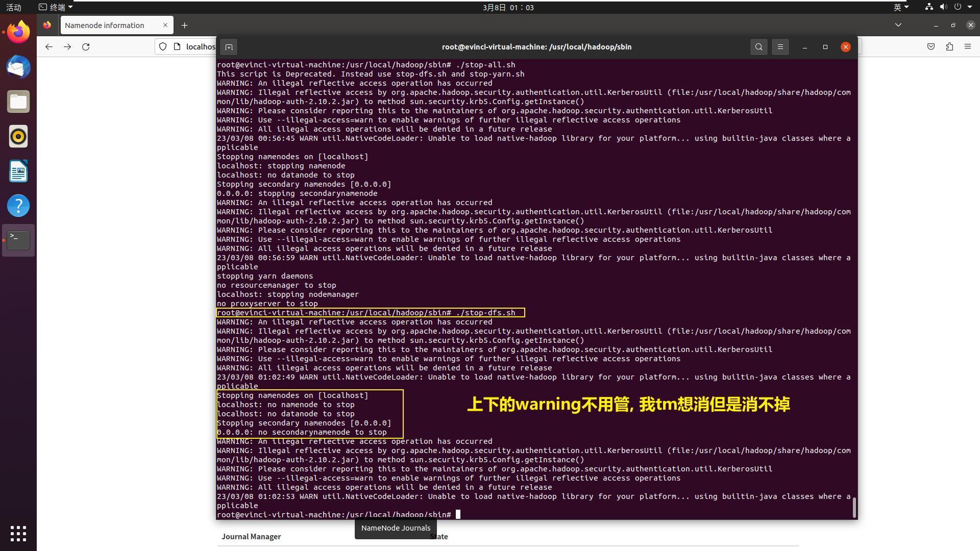
Task: Click 'no resourcemanager to stop' line
Action: pyautogui.click(x=276, y=285)
